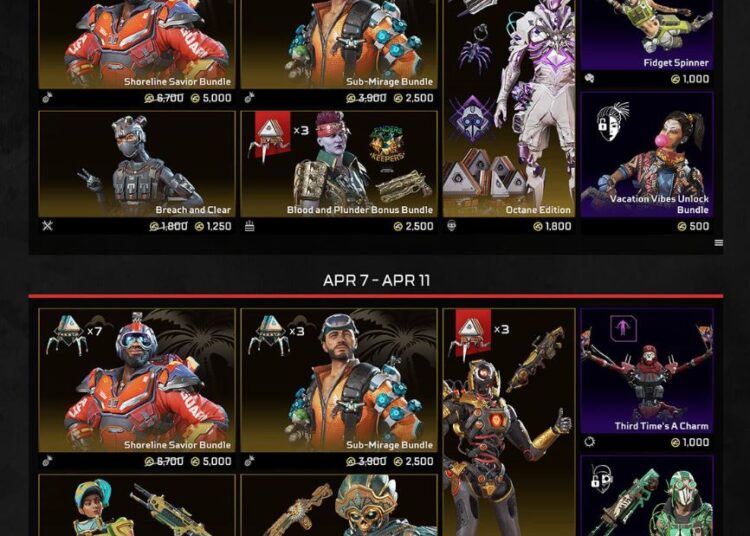Image resolution: width=750 pixels, height=536 pixels.
Task: Click the red x3 pack badge on Blood and Plunder
Action: 273,135
